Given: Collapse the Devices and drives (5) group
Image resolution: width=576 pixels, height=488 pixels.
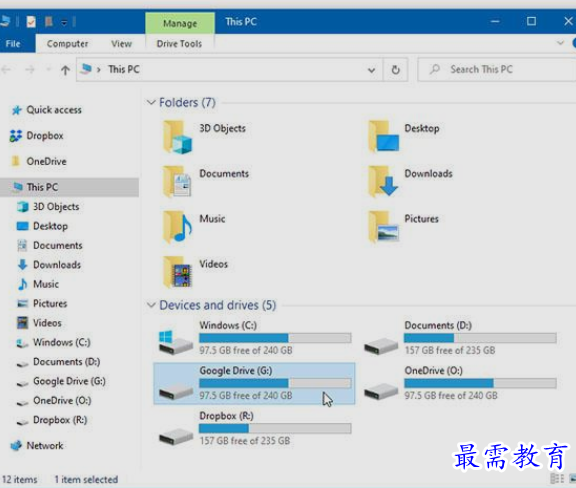Looking at the screenshot, I should point(151,305).
